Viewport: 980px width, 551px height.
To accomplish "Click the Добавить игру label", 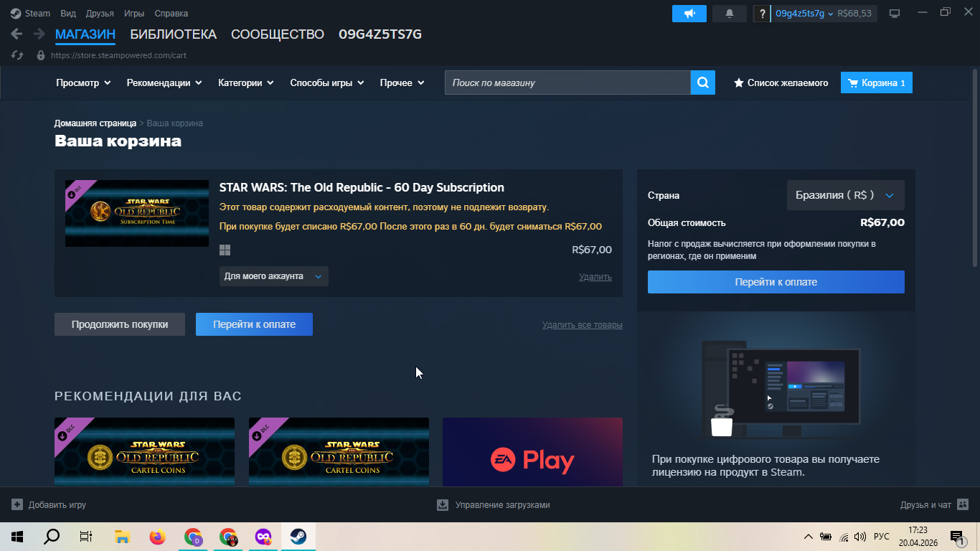I will pyautogui.click(x=57, y=505).
